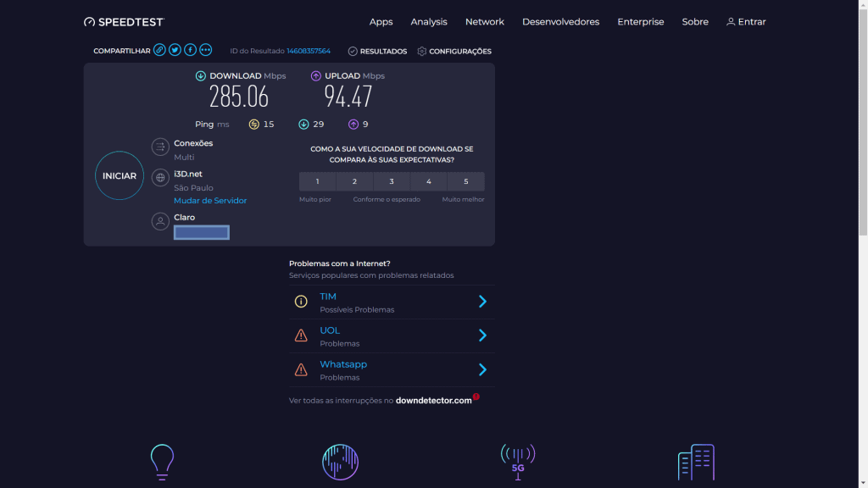Expand Whatsapp outage details chevron

[x=482, y=369]
